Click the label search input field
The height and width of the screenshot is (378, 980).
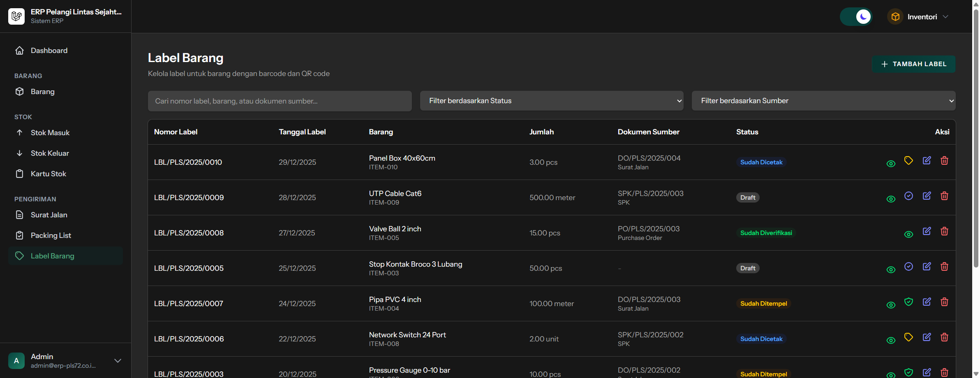(x=280, y=101)
